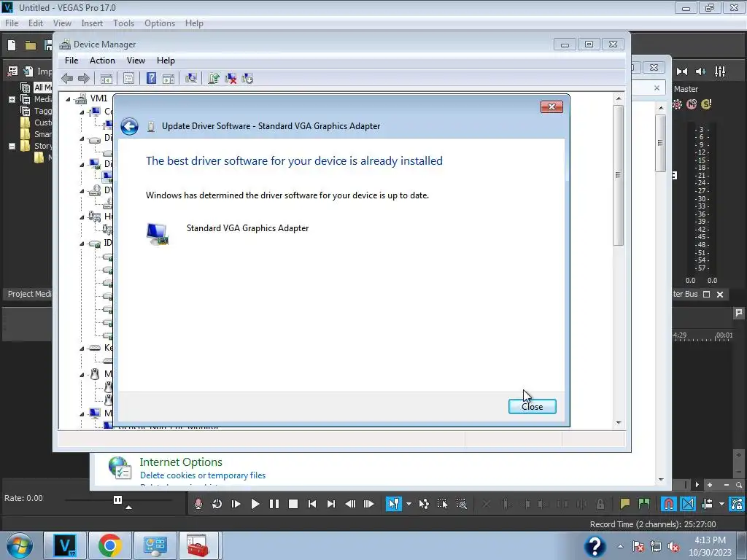
Task: Click Insert Marker yellow flag icon
Action: (625, 504)
